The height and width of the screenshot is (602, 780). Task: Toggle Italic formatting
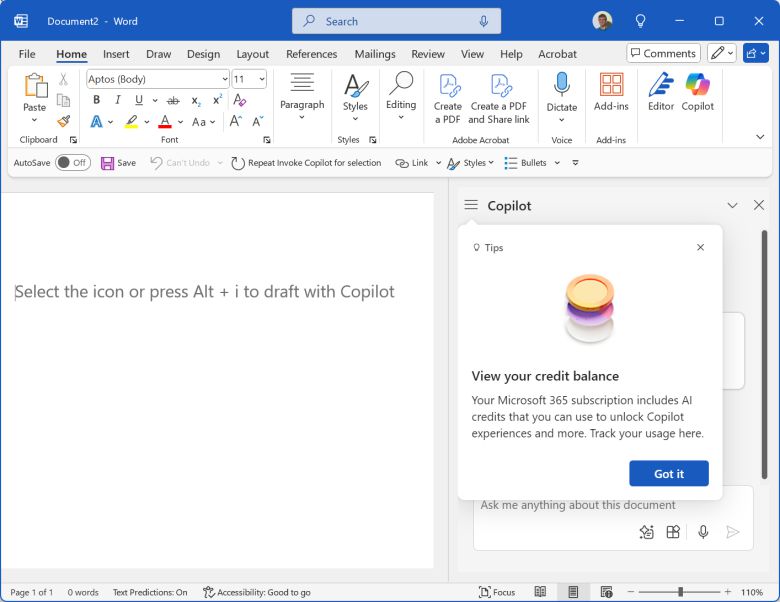click(117, 100)
